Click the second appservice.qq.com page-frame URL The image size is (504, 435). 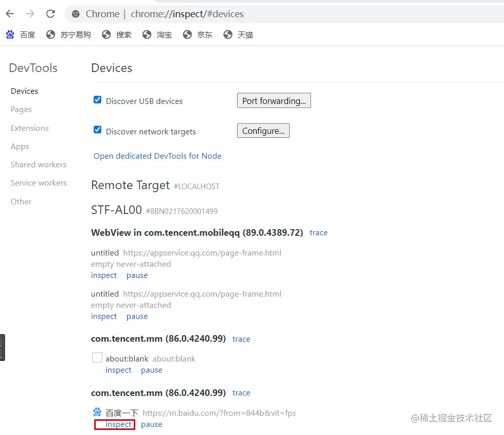point(202,294)
